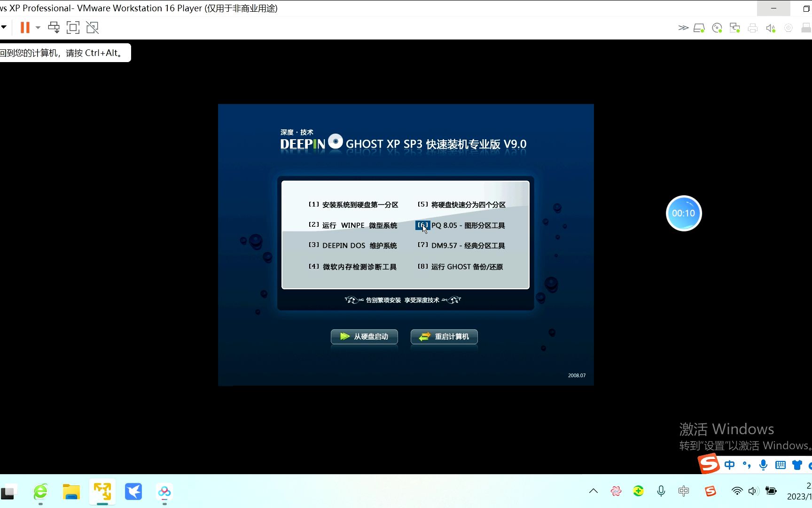Click the 中 input language tray indicator
This screenshot has height=508, width=812.
[684, 491]
